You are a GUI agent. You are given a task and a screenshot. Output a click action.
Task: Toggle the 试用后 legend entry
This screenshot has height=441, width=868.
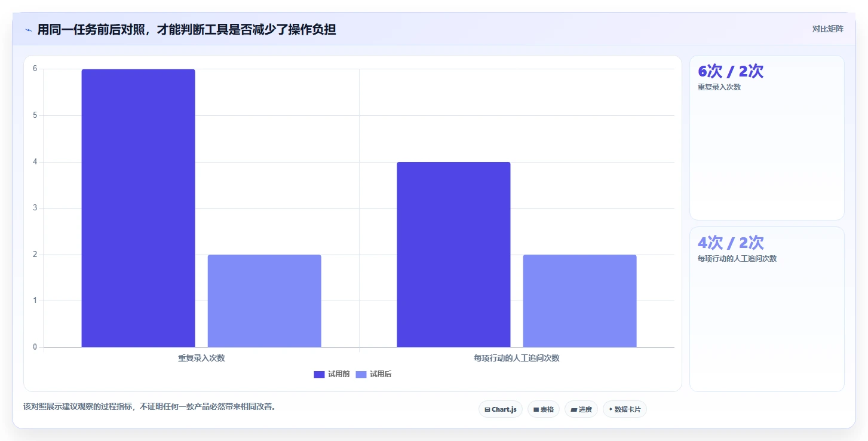[373, 375]
